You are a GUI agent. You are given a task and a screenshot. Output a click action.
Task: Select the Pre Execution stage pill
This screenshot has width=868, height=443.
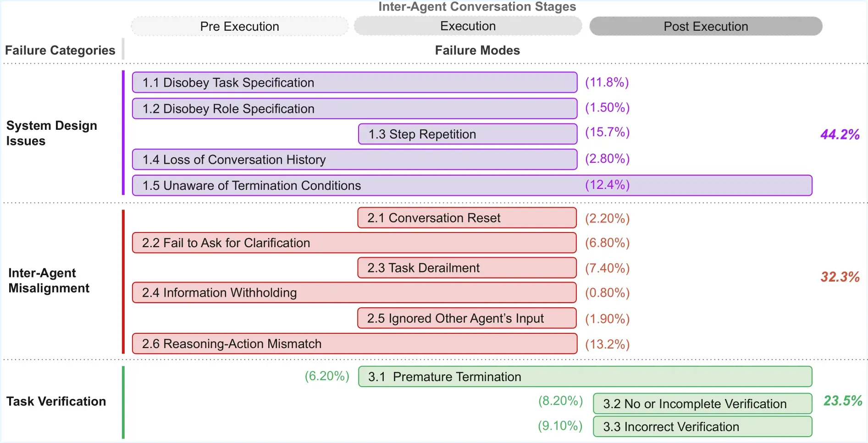[239, 27]
